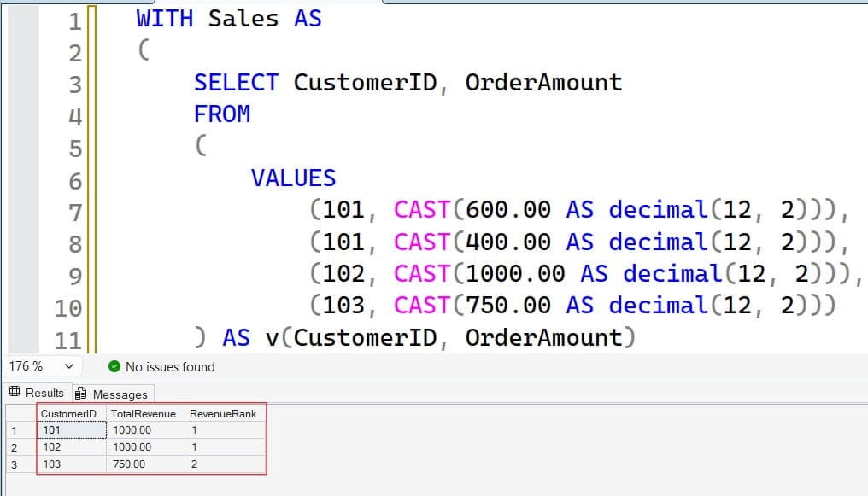Click RevenueRank value 2 for customer 103

[x=225, y=464]
